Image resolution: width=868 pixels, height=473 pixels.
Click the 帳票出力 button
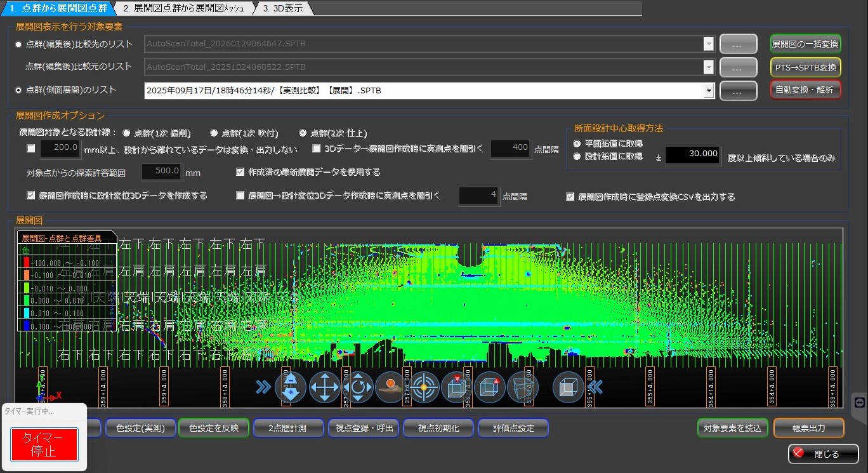pos(808,429)
